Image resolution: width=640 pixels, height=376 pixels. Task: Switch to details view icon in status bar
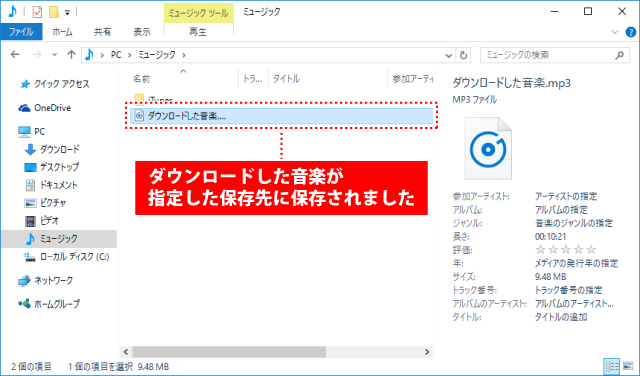pyautogui.click(x=611, y=367)
